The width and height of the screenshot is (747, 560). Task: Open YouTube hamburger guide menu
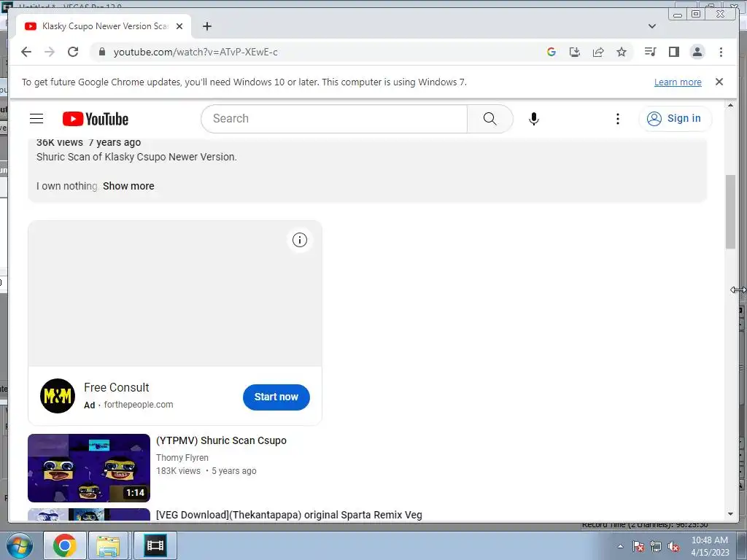(36, 119)
